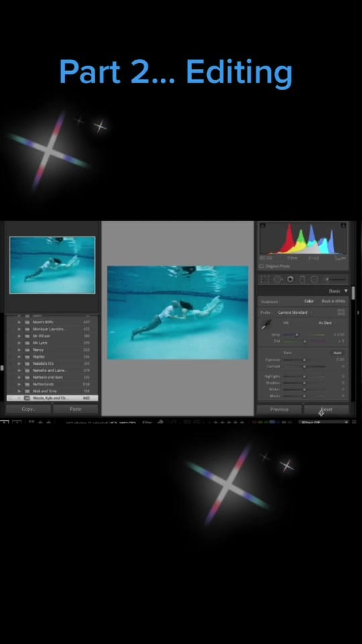Select the Ms Lynn folder row
The image size is (362, 644).
(x=52, y=343)
